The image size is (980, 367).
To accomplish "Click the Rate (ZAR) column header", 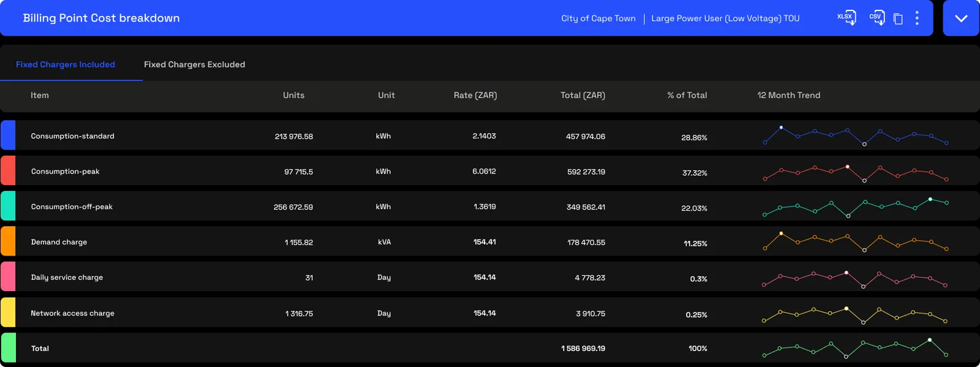I will 475,95.
